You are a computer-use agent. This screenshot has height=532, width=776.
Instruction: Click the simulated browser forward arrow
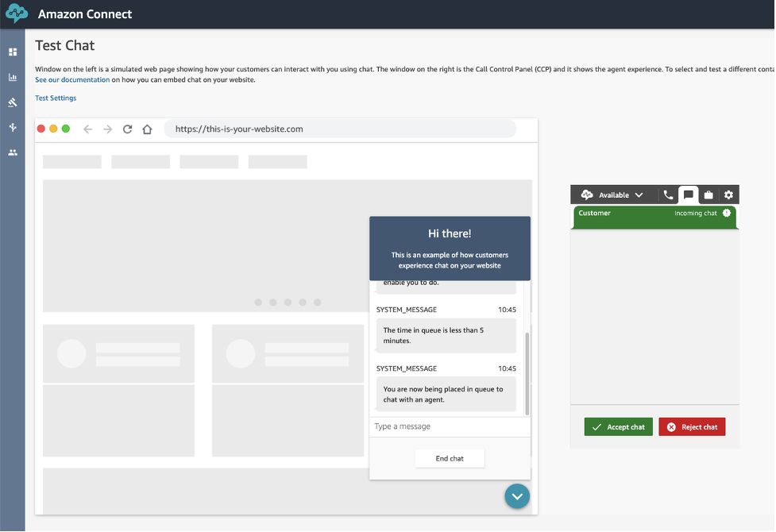107,129
